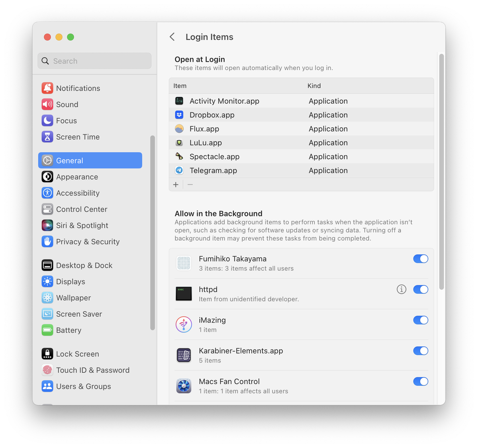478x448 pixels.
Task: Open Wallpaper flower icon
Action: (x=47, y=298)
